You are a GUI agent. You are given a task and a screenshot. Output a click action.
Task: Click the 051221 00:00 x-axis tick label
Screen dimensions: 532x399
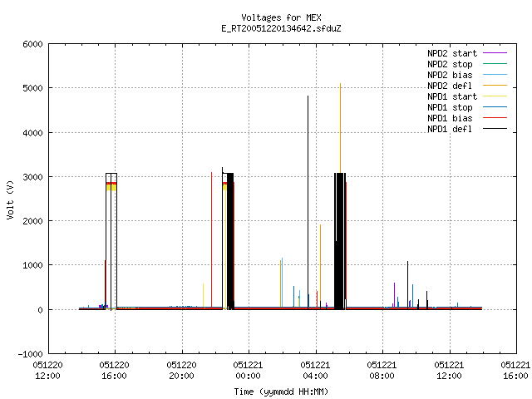pyautogui.click(x=248, y=371)
